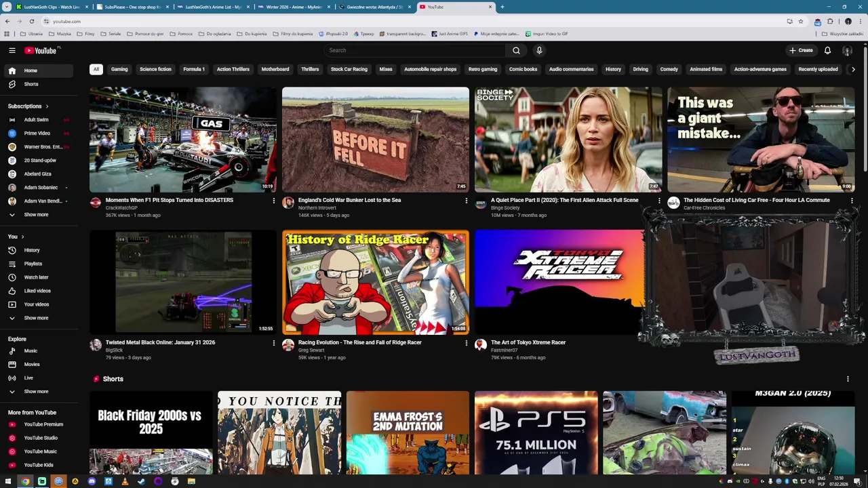Show more category chips with right arrow
Viewport: 868px width, 488px height.
tap(853, 69)
